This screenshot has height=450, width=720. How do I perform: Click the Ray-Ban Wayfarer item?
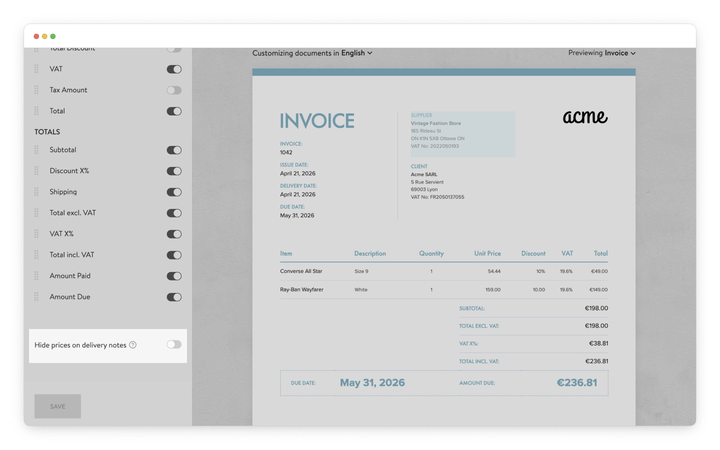click(302, 290)
